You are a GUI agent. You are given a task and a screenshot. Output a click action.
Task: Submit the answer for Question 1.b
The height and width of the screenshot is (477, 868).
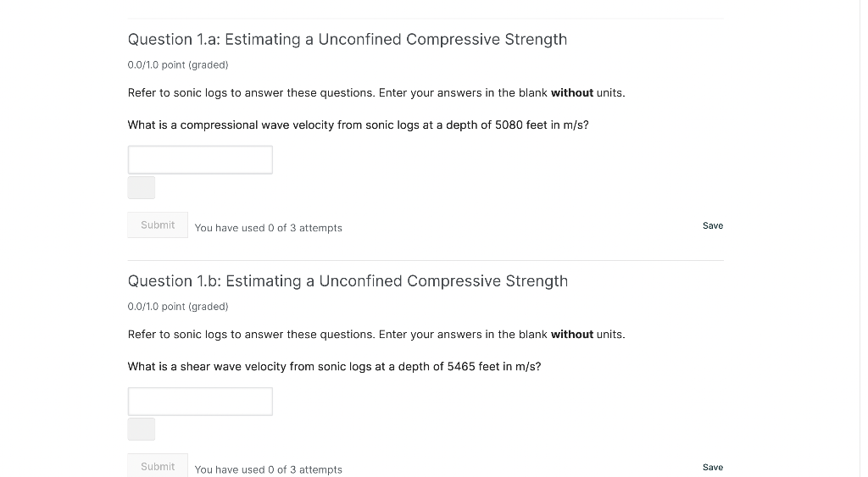158,466
